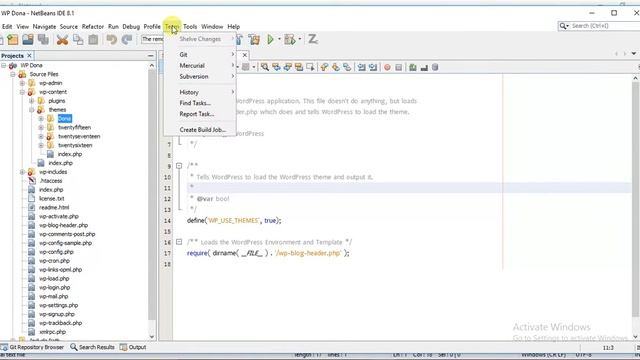Click Projects panel scroll down arrow

tap(152, 336)
